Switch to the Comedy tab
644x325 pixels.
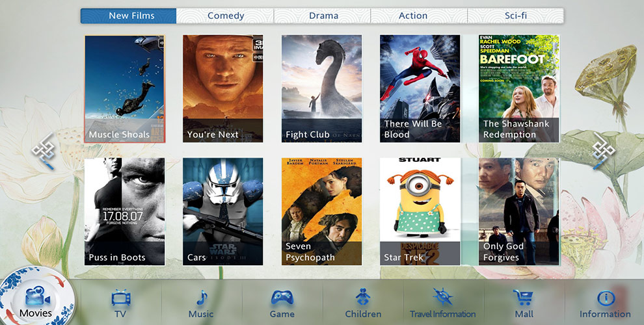(226, 16)
